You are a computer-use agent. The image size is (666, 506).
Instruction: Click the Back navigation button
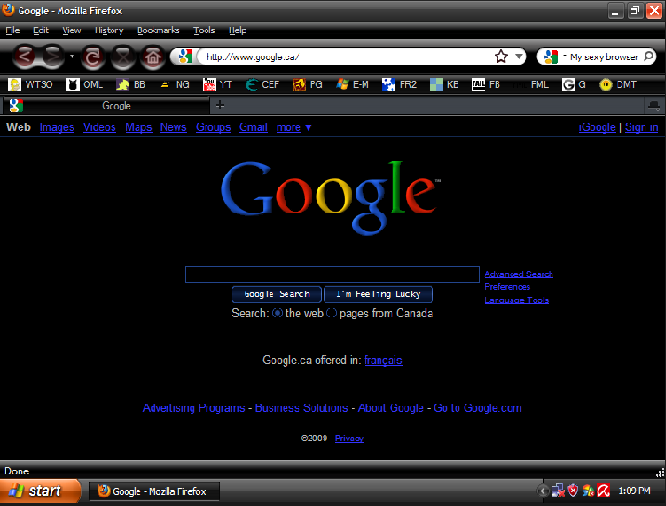(x=25, y=57)
